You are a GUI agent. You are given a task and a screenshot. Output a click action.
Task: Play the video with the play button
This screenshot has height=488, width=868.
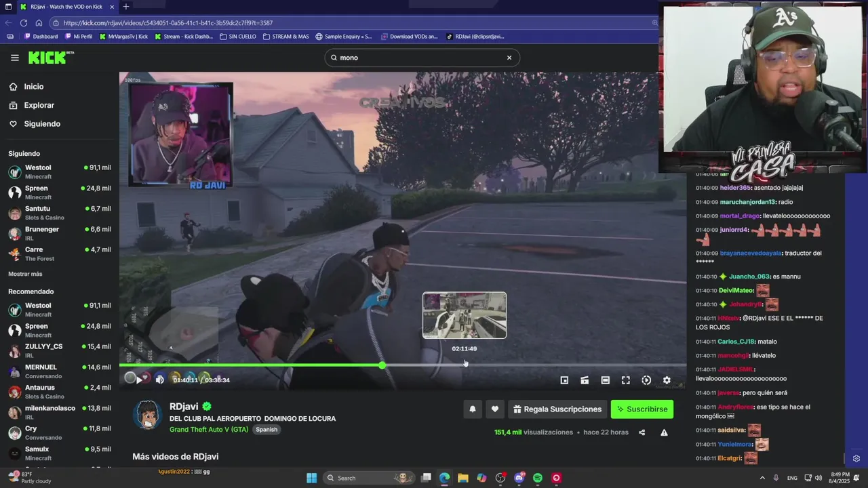pyautogui.click(x=139, y=380)
